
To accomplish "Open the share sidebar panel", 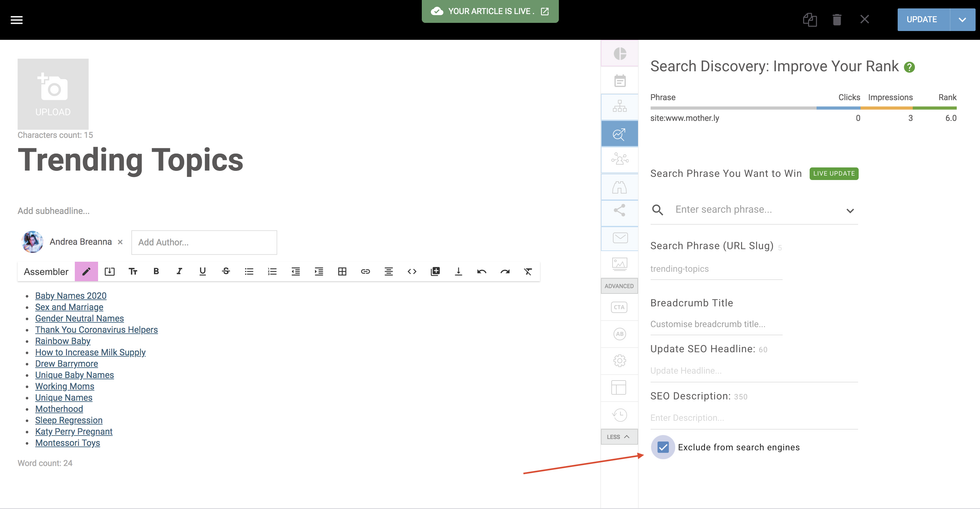I will [x=619, y=211].
